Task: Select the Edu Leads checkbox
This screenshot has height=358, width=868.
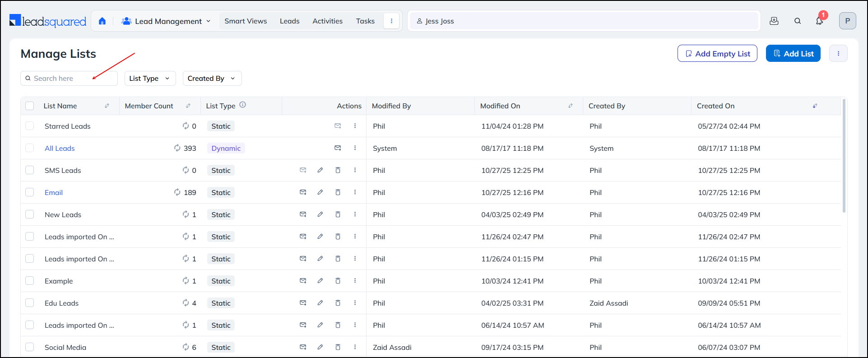Action: pos(30,303)
